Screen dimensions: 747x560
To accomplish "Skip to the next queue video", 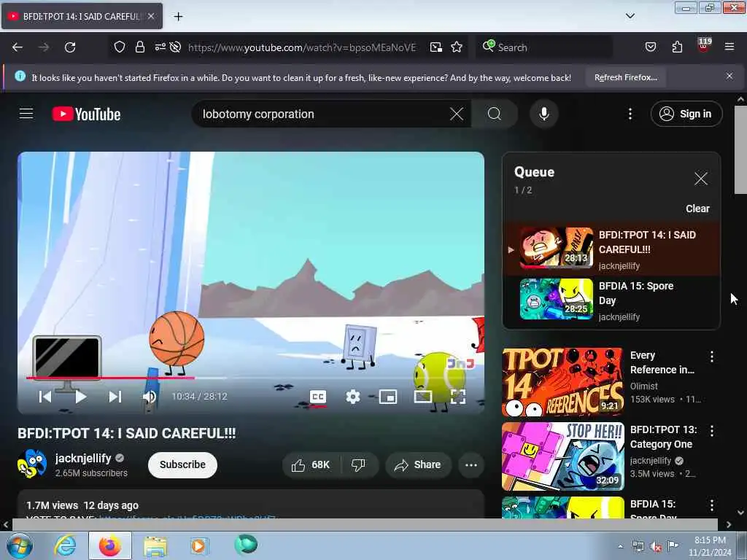I will 115,396.
